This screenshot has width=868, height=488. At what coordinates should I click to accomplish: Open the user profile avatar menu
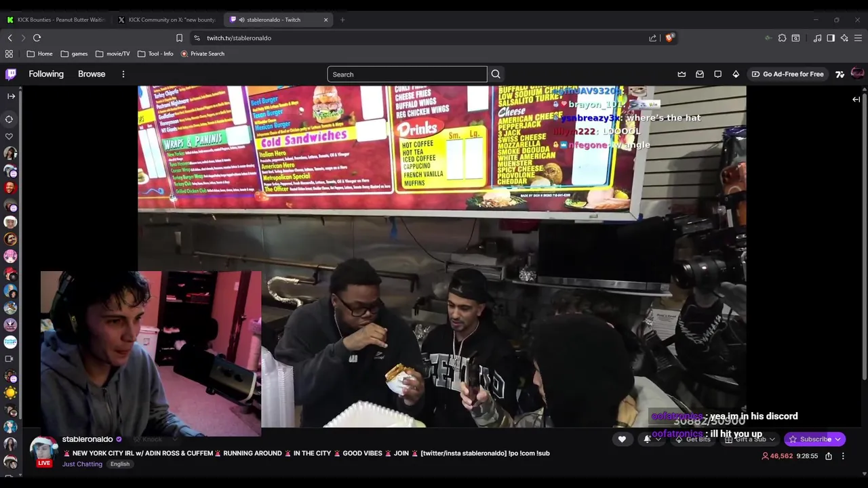click(857, 74)
